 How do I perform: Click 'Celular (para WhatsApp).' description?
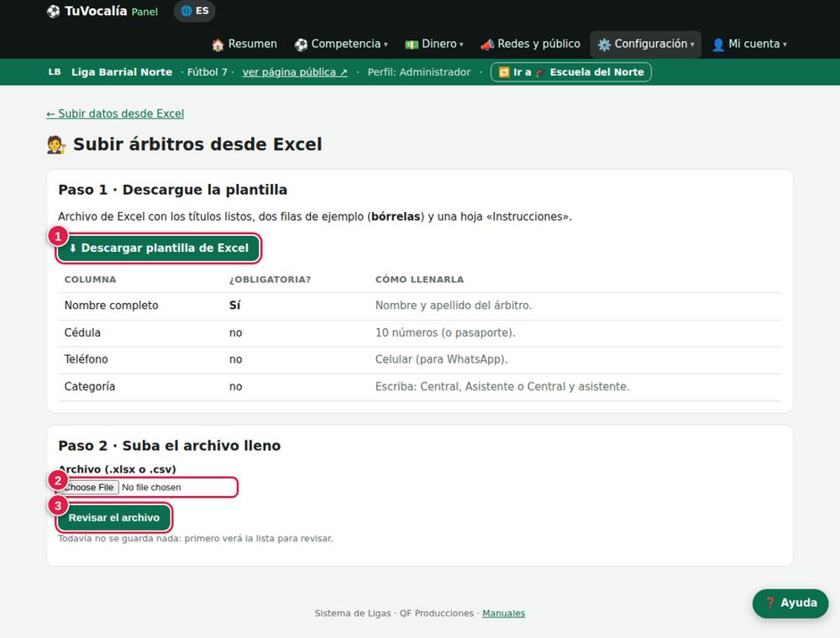click(x=442, y=359)
